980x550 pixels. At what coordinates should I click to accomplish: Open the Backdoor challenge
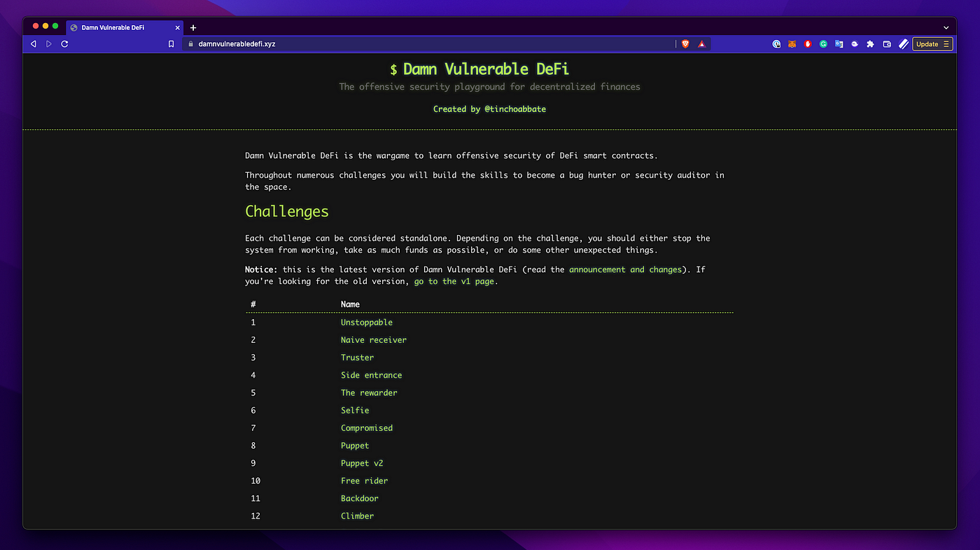360,498
